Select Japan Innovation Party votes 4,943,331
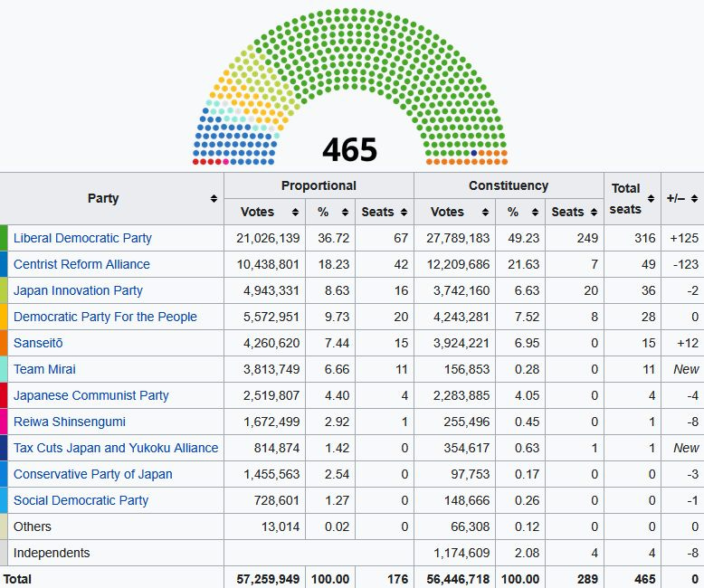This screenshot has height=588, width=704. click(271, 290)
